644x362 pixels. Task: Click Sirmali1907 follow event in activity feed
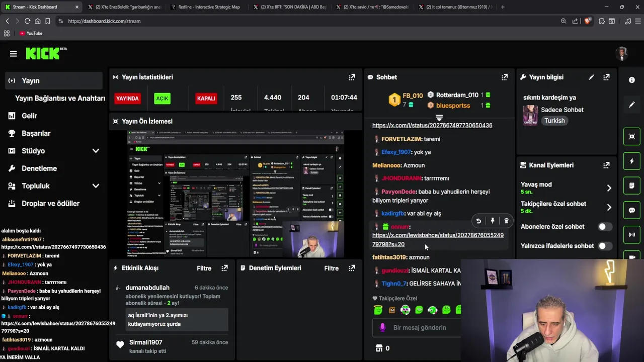(172, 346)
